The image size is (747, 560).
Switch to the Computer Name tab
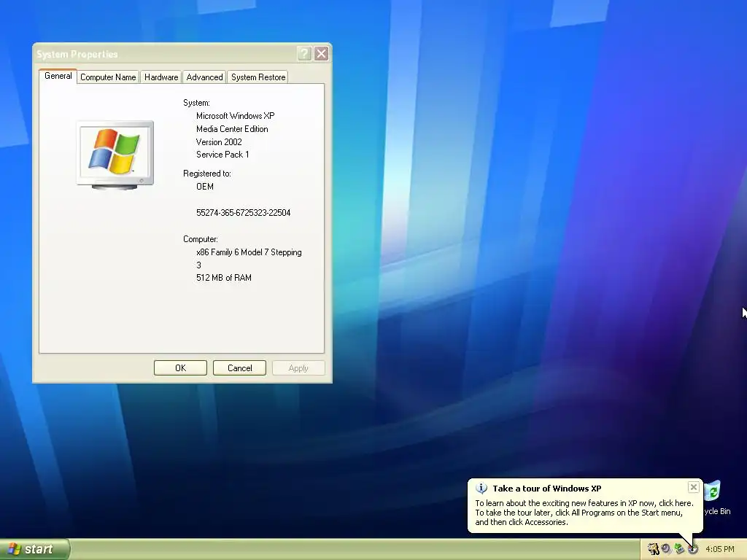click(108, 77)
